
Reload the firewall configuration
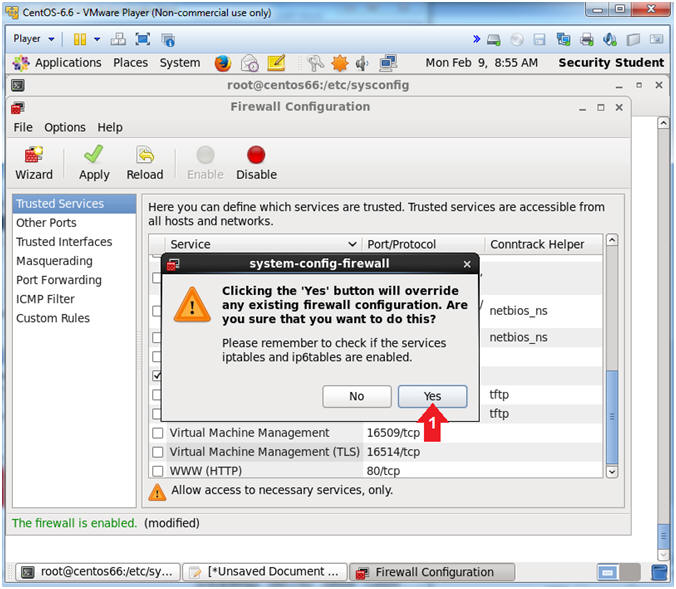click(x=145, y=163)
